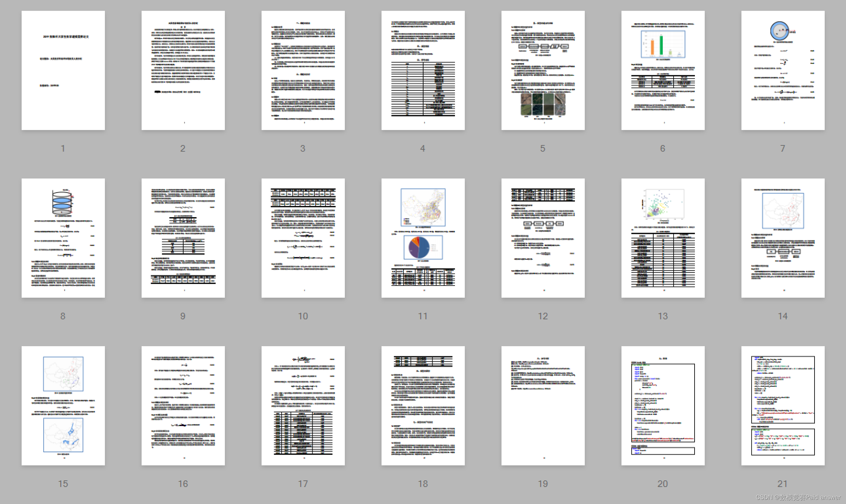Select page 8 with the cylinder diagram

coord(63,238)
